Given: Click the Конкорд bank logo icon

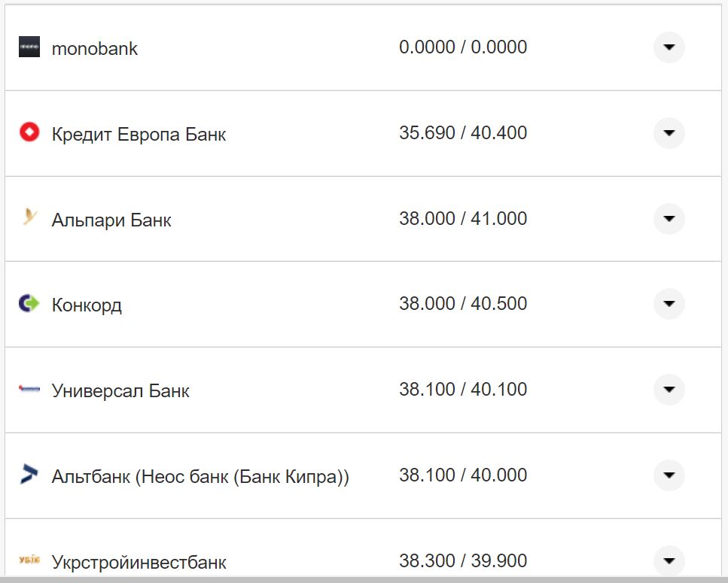Looking at the screenshot, I should pyautogui.click(x=29, y=304).
